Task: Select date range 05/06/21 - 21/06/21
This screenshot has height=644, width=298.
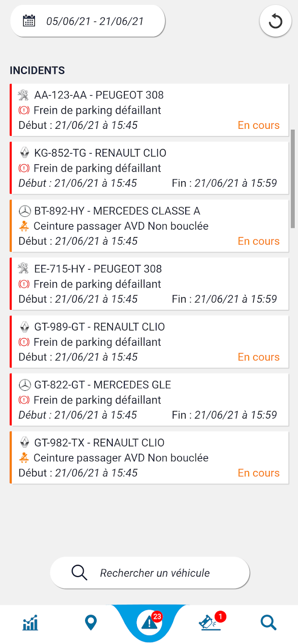Action: pyautogui.click(x=95, y=21)
